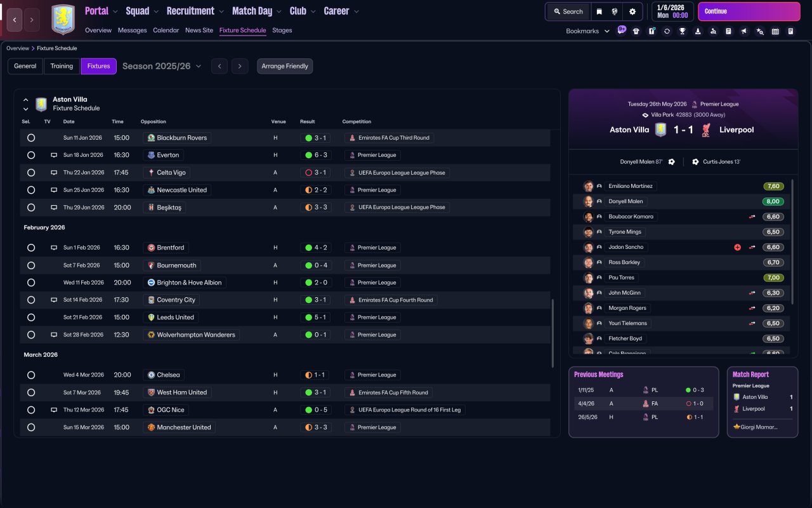
Task: Click the Overview breadcrumb link
Action: (x=18, y=48)
